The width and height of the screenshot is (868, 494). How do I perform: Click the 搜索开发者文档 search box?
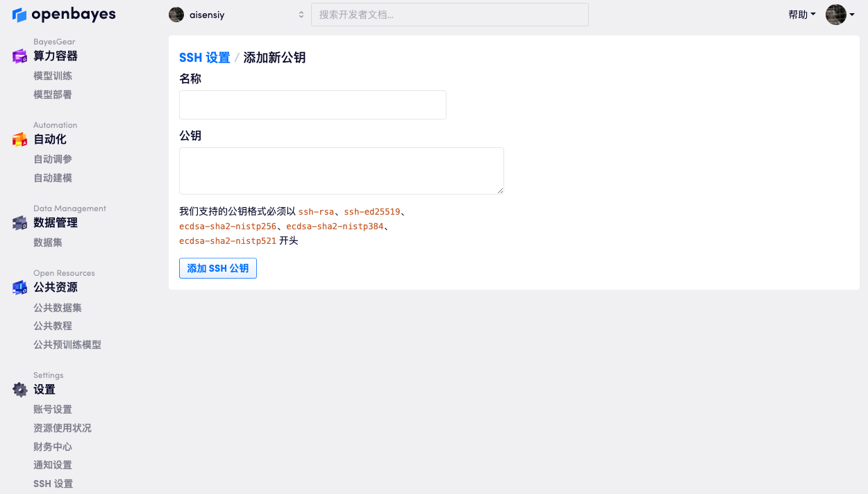pyautogui.click(x=449, y=15)
